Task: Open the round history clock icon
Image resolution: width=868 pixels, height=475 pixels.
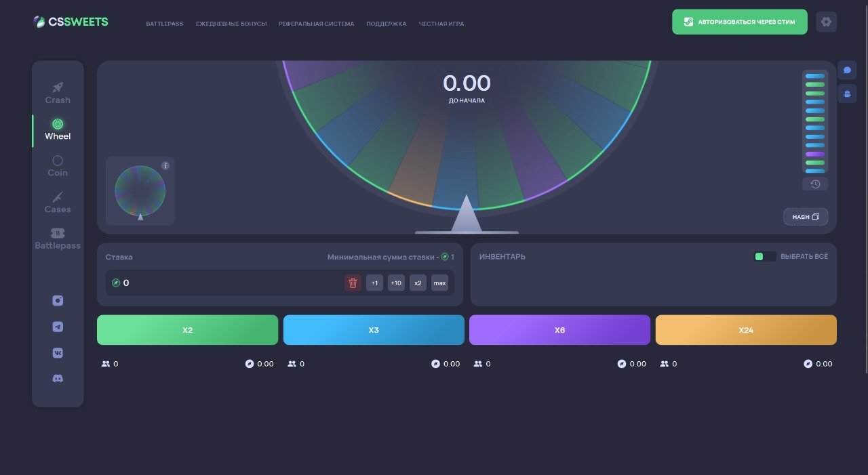Action: (815, 184)
